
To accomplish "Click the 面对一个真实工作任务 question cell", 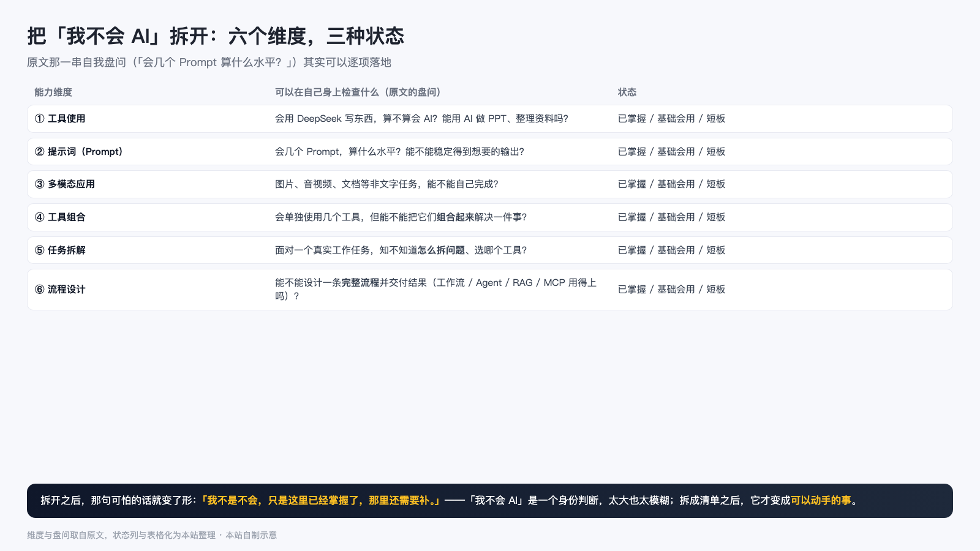I will 401,250.
